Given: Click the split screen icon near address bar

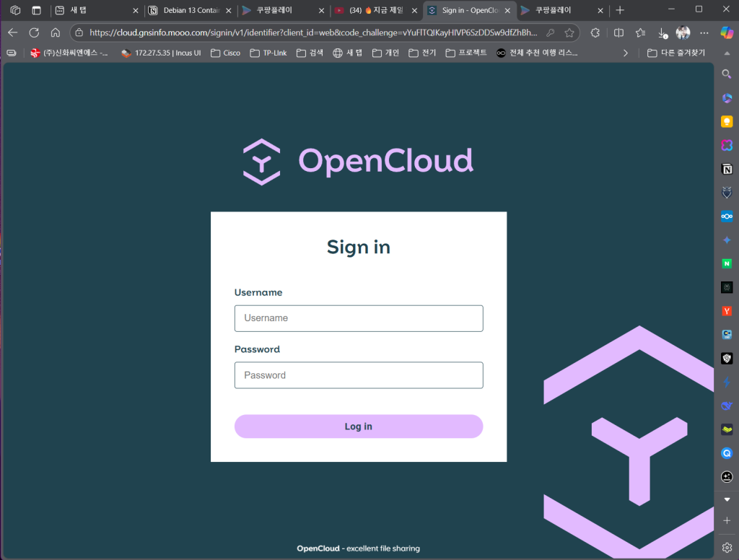Looking at the screenshot, I should (617, 32).
